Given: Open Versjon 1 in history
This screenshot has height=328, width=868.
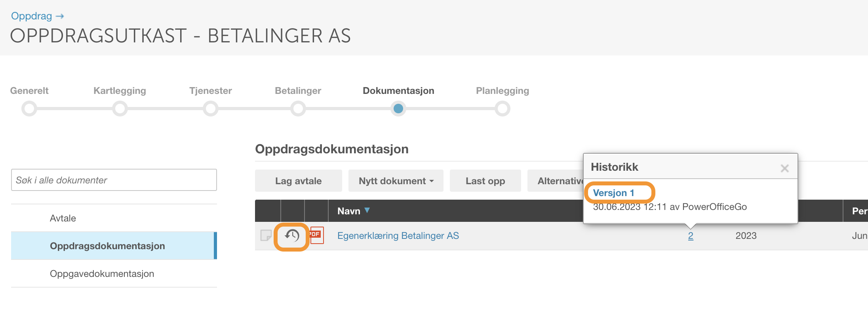Looking at the screenshot, I should coord(614,193).
